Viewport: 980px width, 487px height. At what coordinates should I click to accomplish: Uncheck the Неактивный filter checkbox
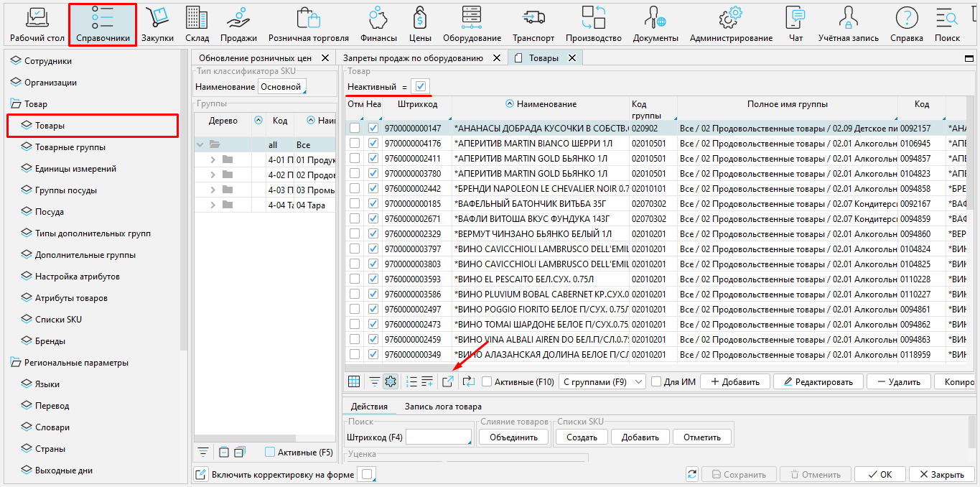click(x=421, y=86)
